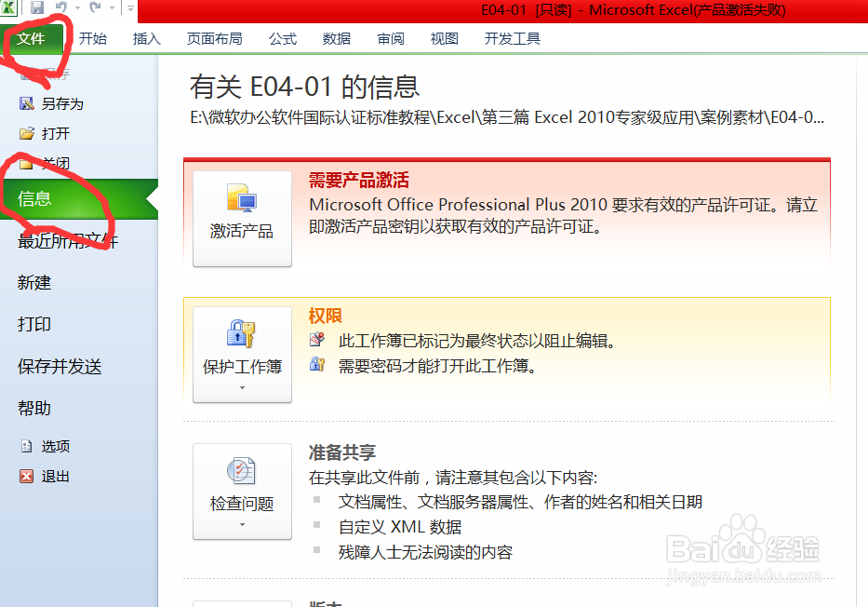The height and width of the screenshot is (607, 868).
Task: Click the vertical scrollbar on the right
Action: pos(861,279)
